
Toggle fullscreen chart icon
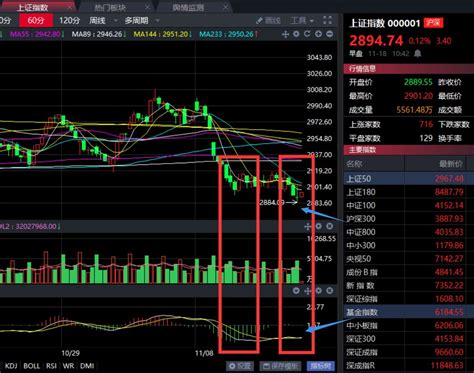pos(327,20)
